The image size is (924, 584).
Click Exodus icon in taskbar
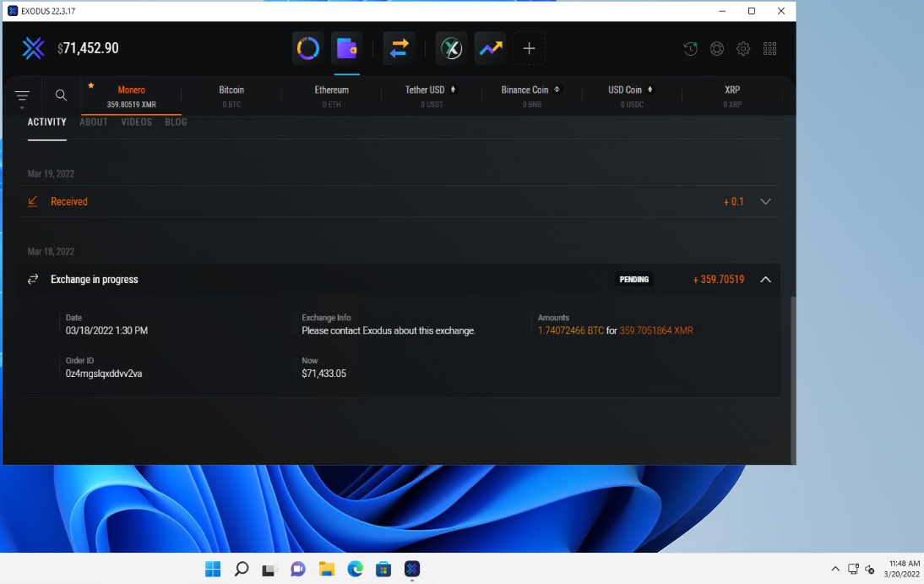[412, 569]
